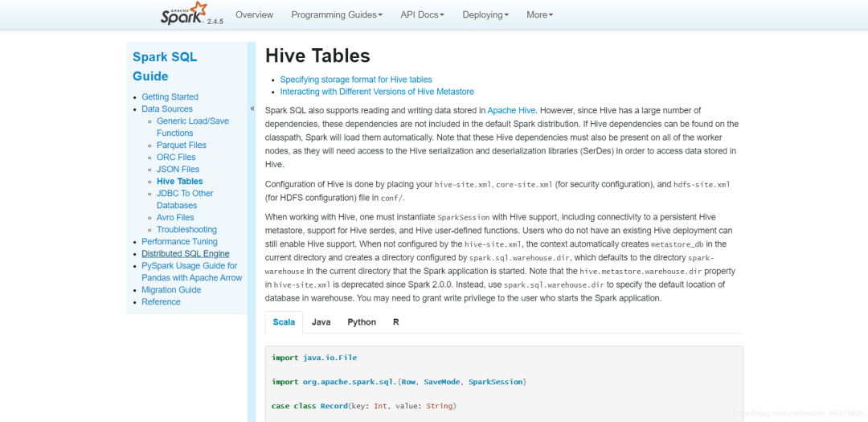Jump to Specifying storage format for Hive tables

click(x=356, y=80)
